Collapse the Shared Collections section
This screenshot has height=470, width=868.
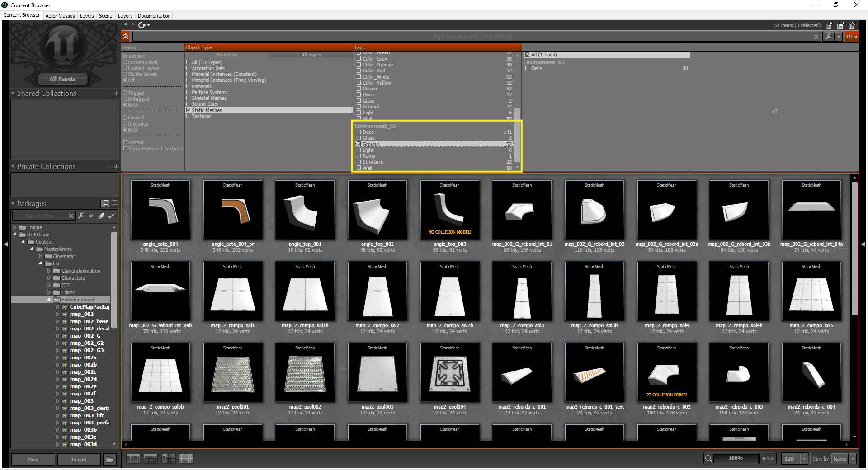(x=13, y=94)
